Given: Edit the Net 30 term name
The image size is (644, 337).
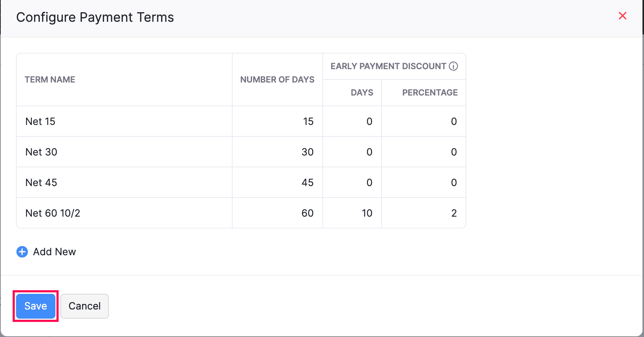Looking at the screenshot, I should coord(124,152).
